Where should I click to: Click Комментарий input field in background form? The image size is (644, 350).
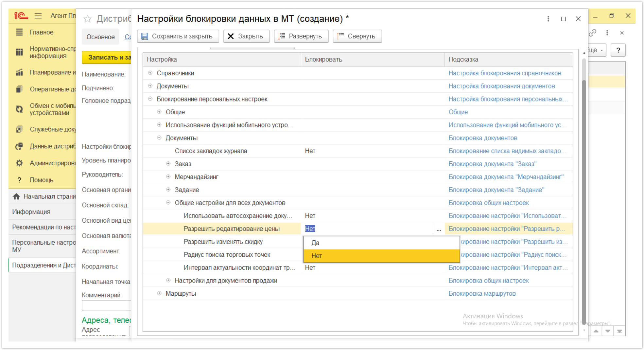coord(106,305)
